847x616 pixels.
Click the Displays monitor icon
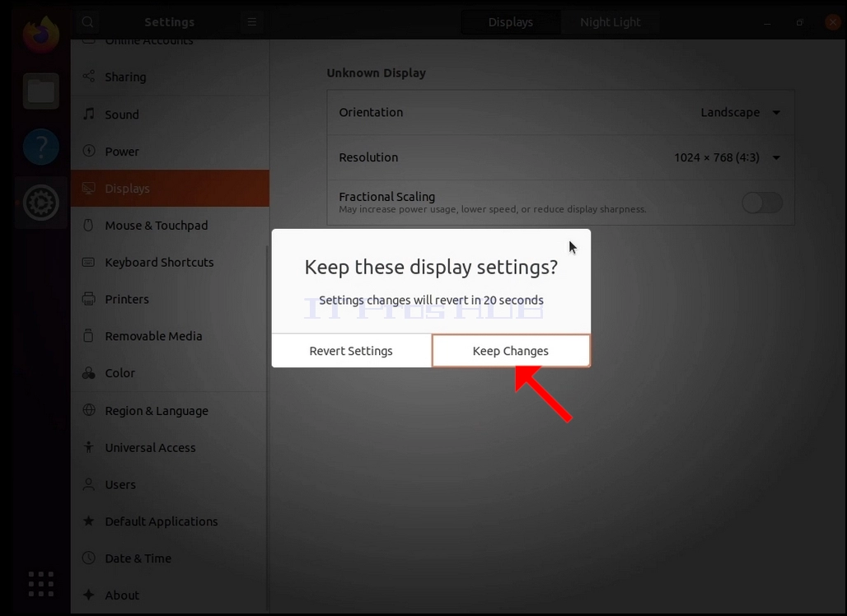click(89, 188)
